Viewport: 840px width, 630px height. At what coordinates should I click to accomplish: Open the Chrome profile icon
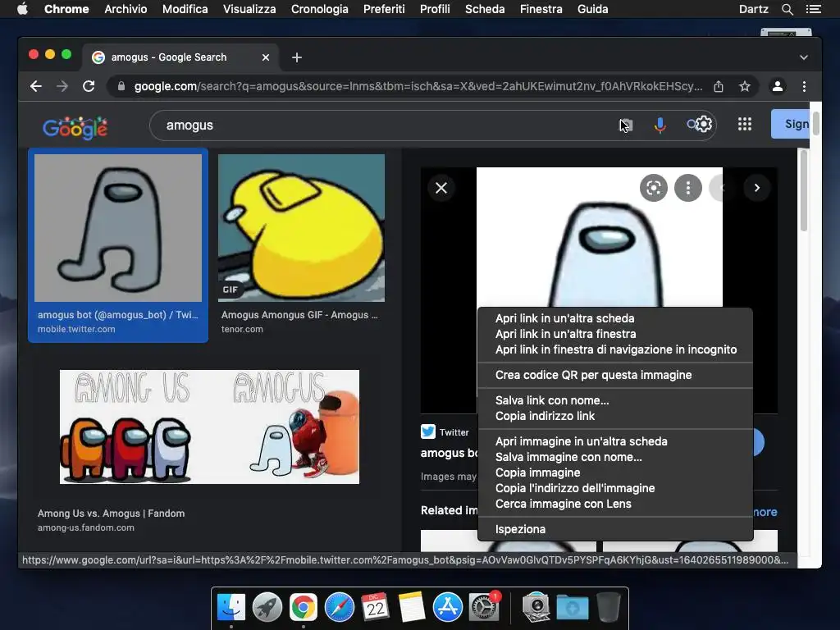(778, 86)
